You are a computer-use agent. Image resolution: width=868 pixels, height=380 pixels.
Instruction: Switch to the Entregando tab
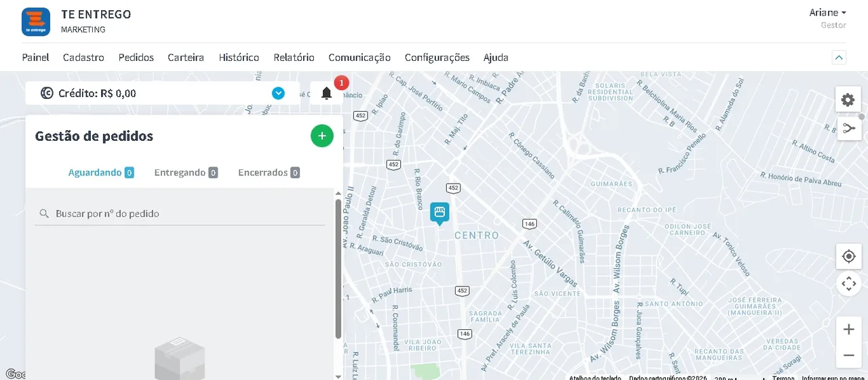[186, 173]
